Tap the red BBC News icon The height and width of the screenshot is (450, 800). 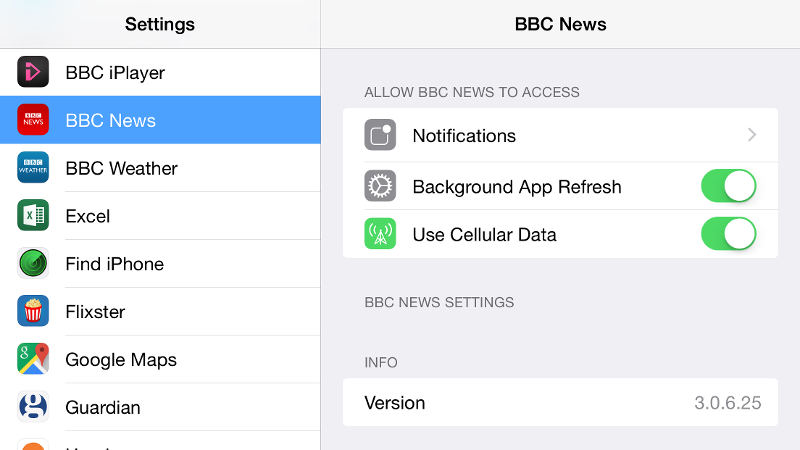pos(33,120)
